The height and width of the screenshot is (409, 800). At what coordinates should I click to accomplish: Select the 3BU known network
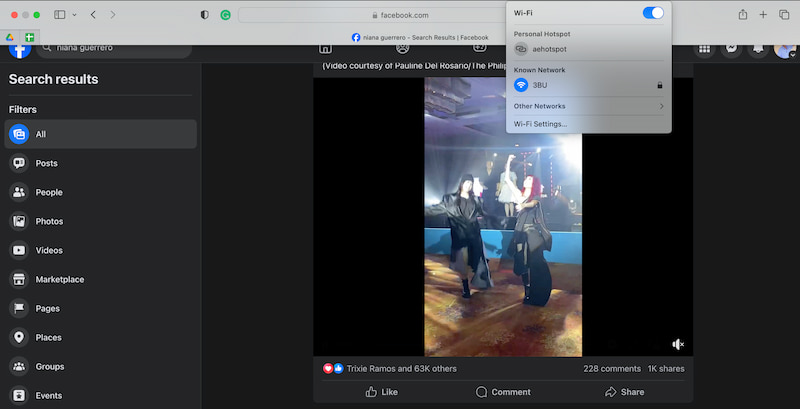pyautogui.click(x=539, y=86)
